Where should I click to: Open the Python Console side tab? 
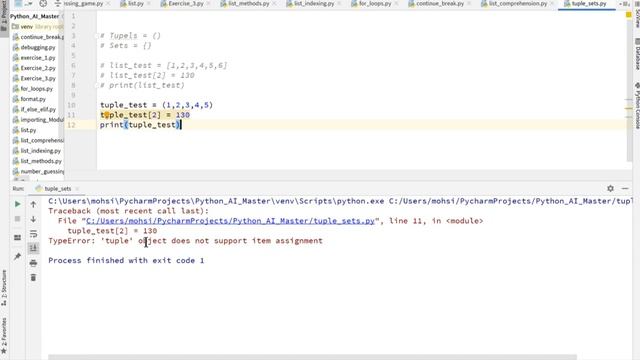click(x=636, y=105)
